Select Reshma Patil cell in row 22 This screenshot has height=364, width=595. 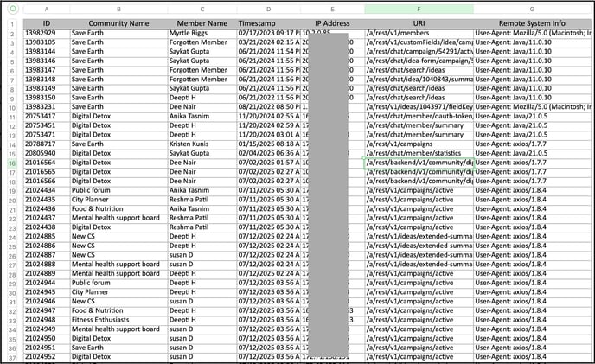click(x=202, y=218)
